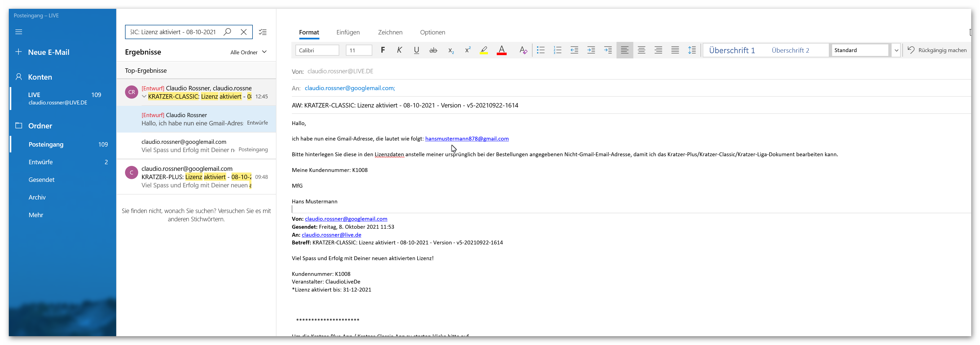Toggle italic formatting
This screenshot has height=345, width=980.
coord(400,50)
